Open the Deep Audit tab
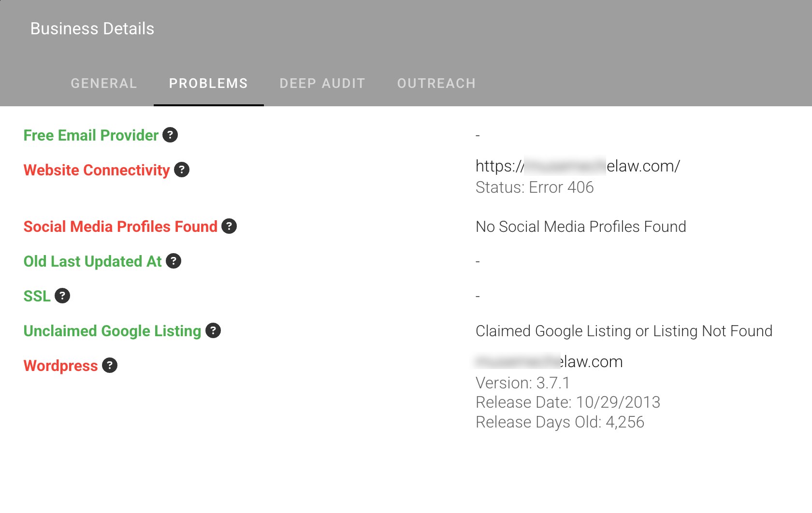The height and width of the screenshot is (513, 812). point(322,84)
